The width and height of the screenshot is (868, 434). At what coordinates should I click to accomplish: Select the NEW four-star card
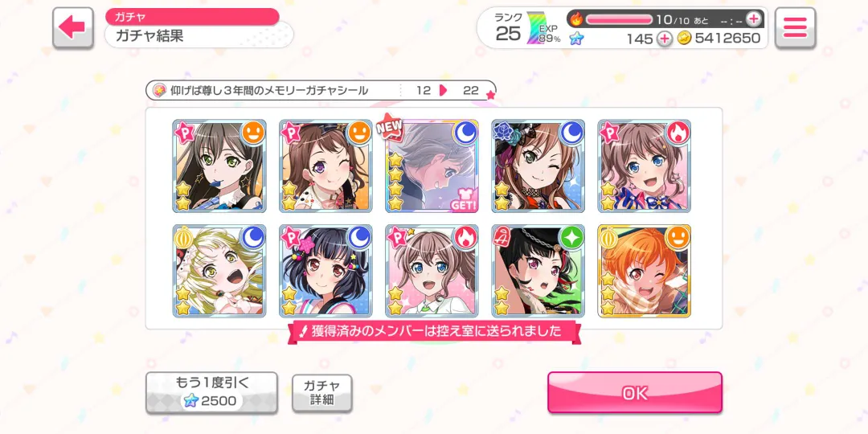[x=432, y=166]
